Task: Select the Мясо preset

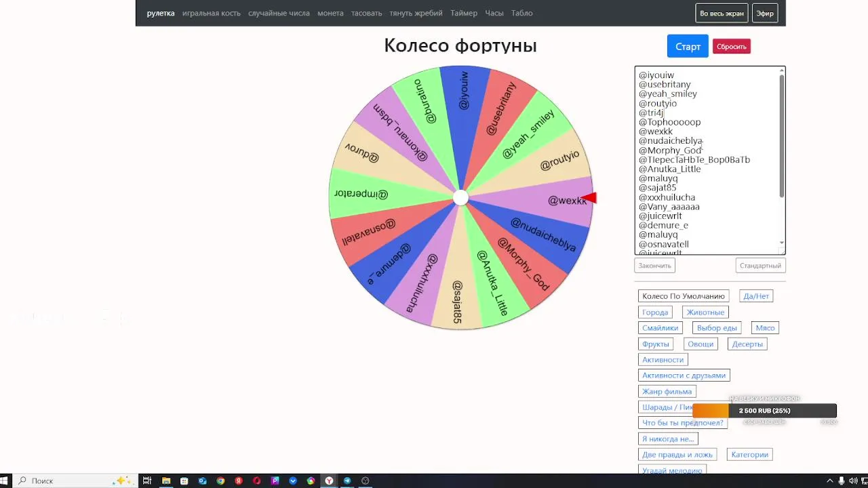Action: point(765,328)
